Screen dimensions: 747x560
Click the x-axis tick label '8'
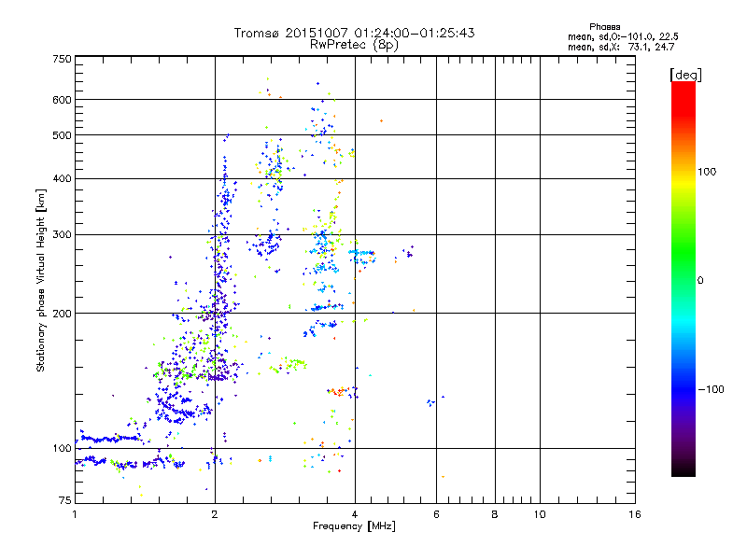click(x=495, y=514)
